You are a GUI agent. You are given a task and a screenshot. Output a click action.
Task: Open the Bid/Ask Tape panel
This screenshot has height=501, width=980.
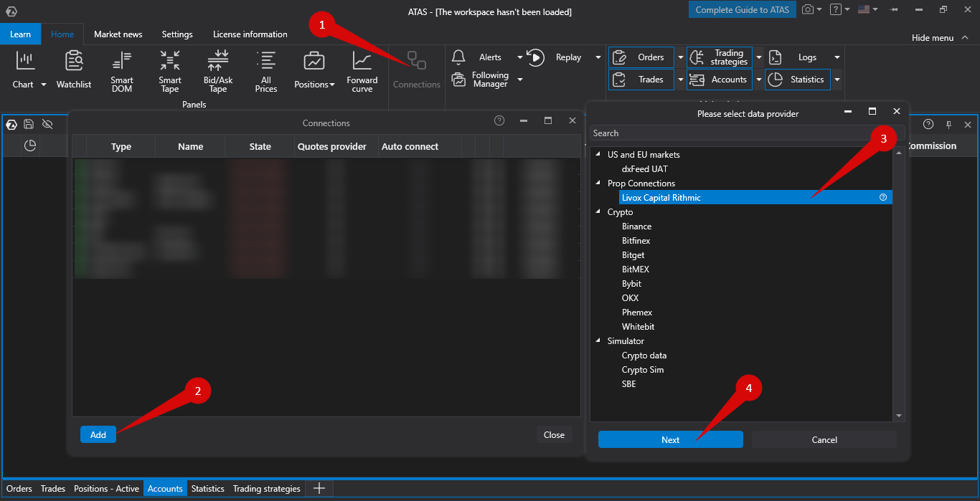217,72
